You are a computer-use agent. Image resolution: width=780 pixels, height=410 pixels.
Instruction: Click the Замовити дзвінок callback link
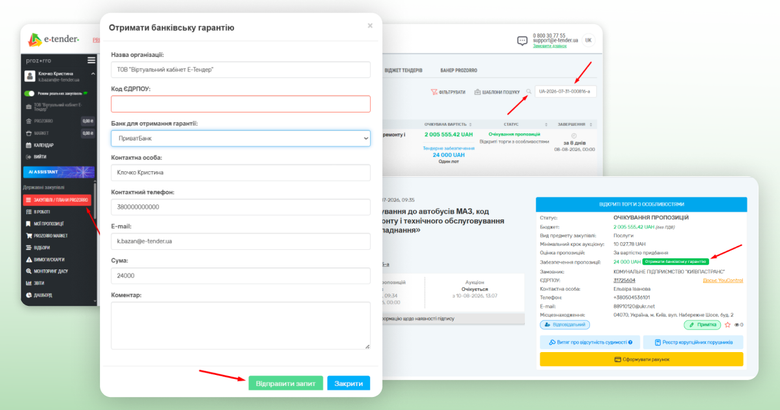click(x=550, y=46)
